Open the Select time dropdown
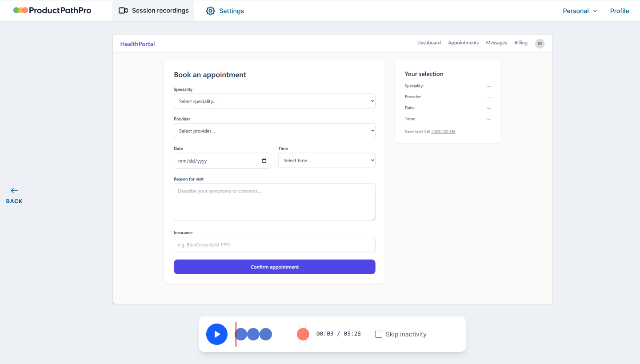Screen dimensions: 640x364 pos(327,160)
